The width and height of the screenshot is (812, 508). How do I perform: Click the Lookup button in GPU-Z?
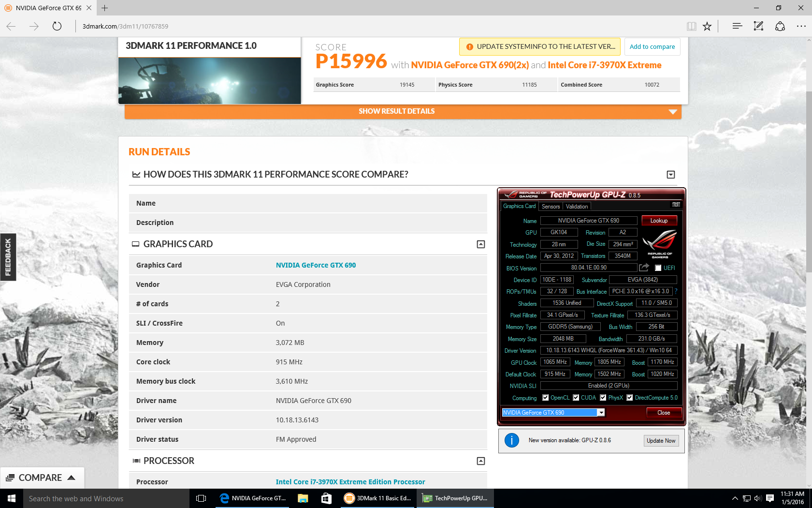click(x=659, y=221)
